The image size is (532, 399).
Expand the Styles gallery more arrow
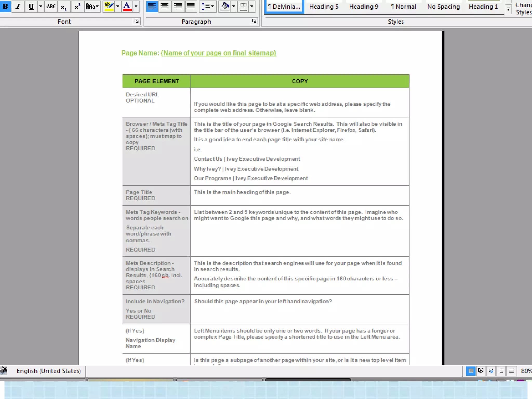click(x=508, y=9)
